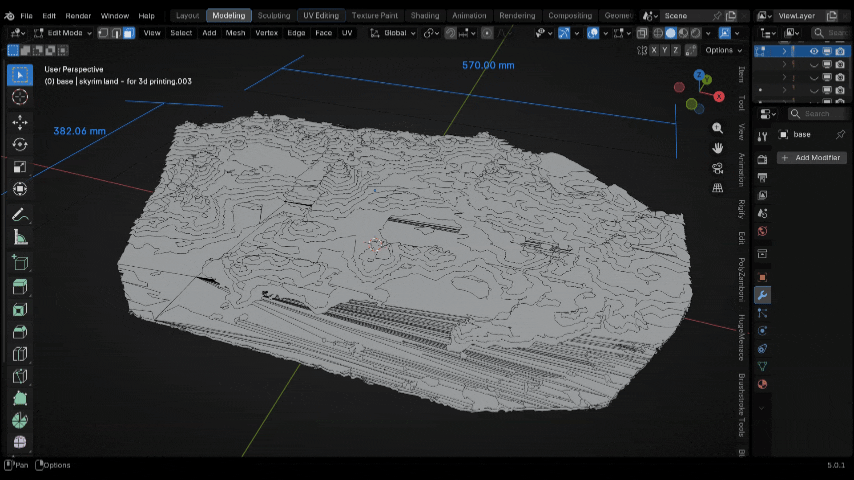Open the Render menu

click(78, 16)
